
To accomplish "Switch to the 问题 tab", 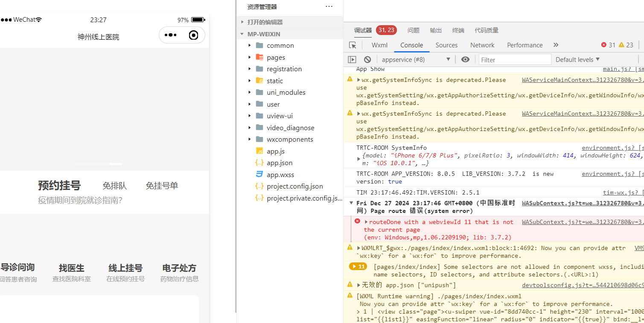I will pyautogui.click(x=414, y=30).
